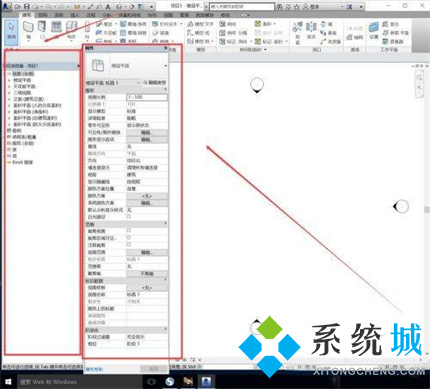Click the Windows Start button

[x=8, y=382]
